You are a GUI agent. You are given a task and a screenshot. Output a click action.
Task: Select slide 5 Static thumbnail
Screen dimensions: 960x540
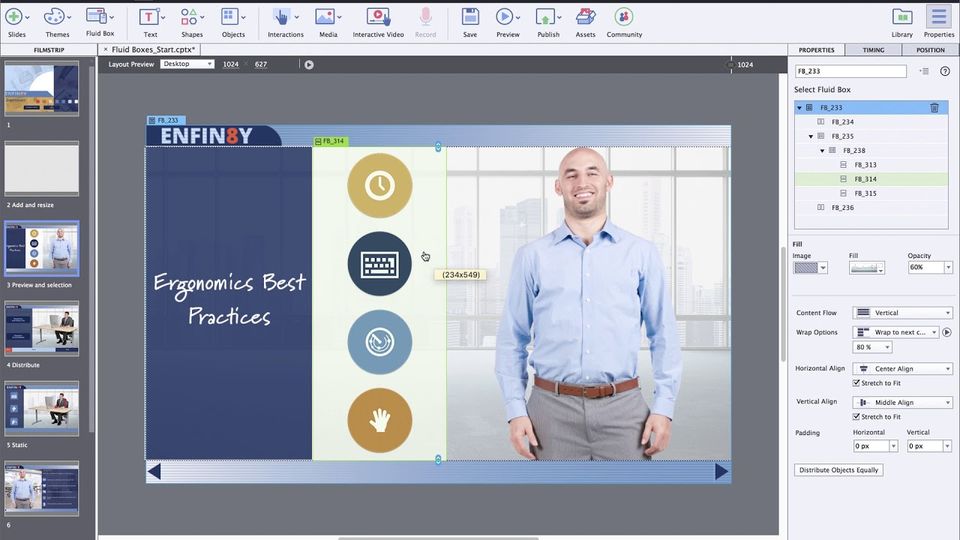point(42,409)
